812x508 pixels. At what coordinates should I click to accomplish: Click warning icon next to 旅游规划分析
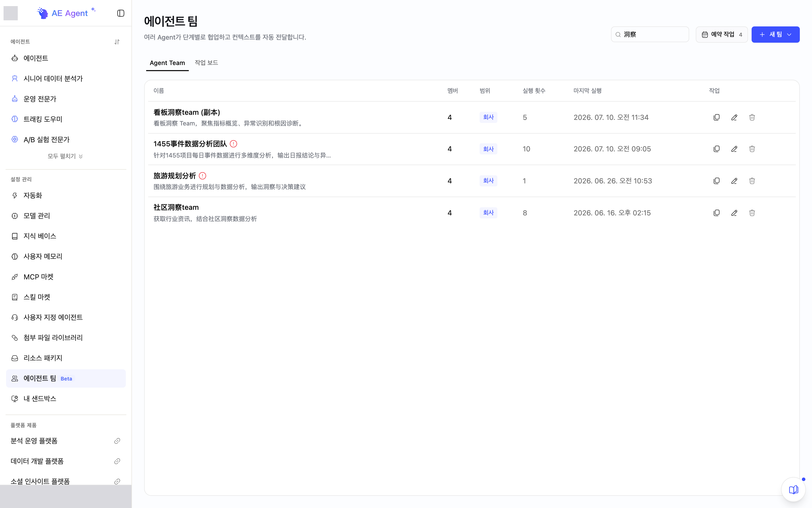pyautogui.click(x=202, y=176)
